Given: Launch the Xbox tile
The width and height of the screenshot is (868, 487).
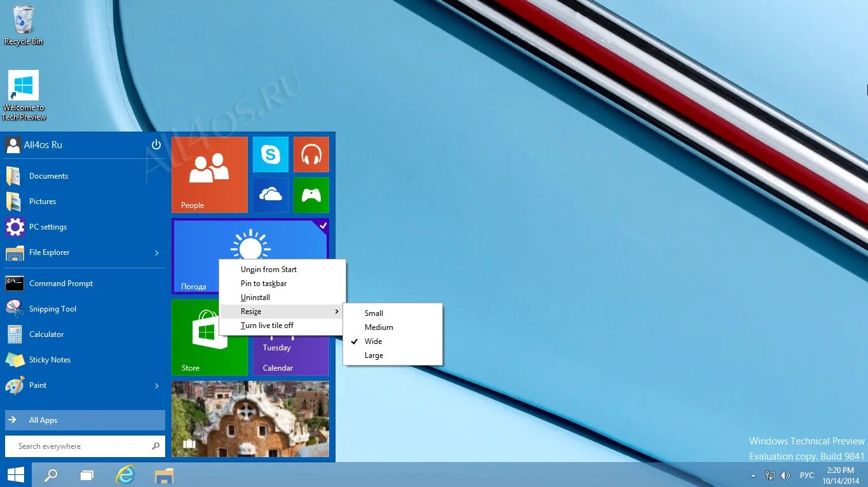Looking at the screenshot, I should [311, 195].
